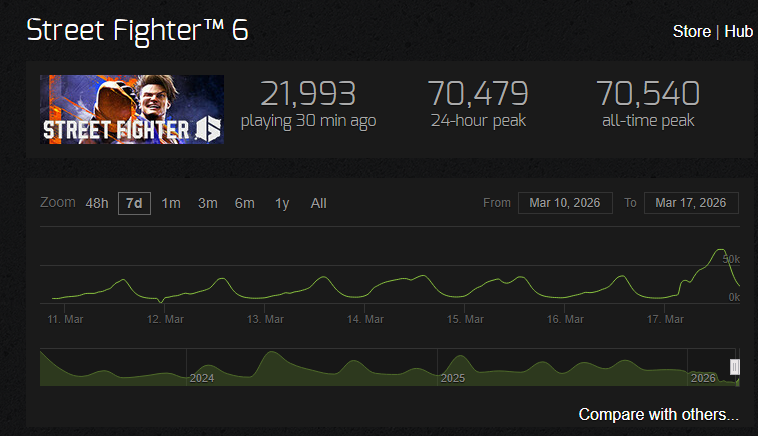758x436 pixels.
Task: Click Compare with others link
Action: [x=658, y=414]
